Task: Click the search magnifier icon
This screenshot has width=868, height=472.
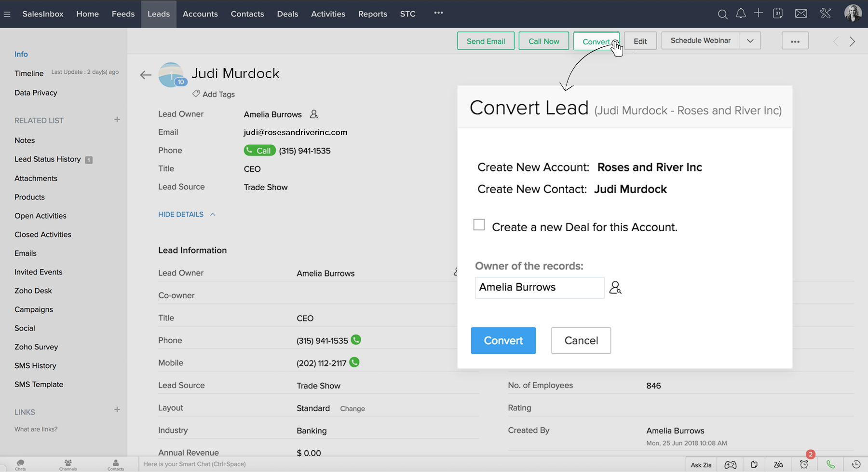Action: tap(722, 14)
